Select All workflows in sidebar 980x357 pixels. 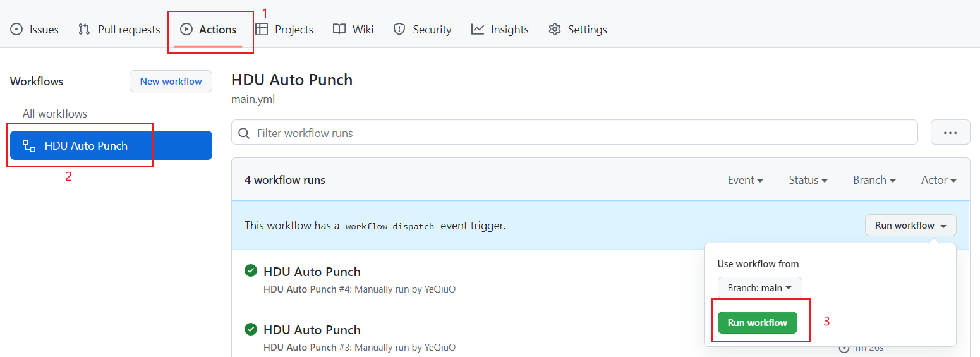point(55,114)
